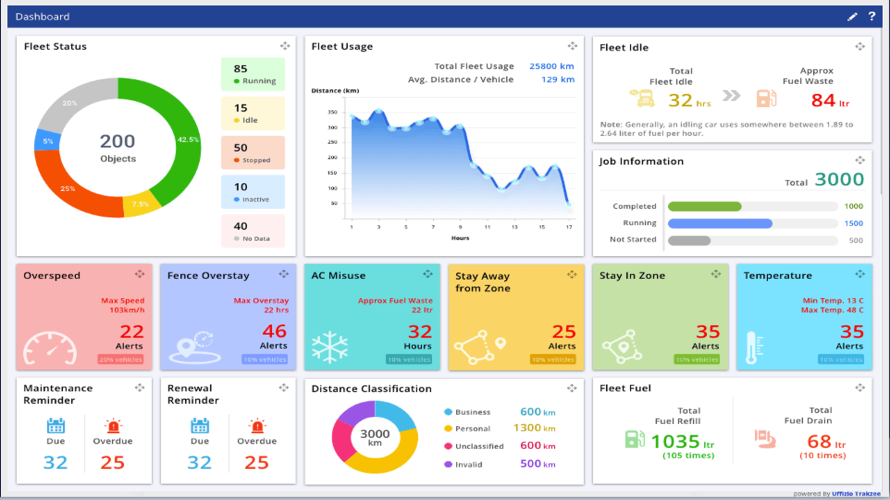Image resolution: width=890 pixels, height=500 pixels.
Task: Select the 50 Stopped status box
Action: [252, 153]
